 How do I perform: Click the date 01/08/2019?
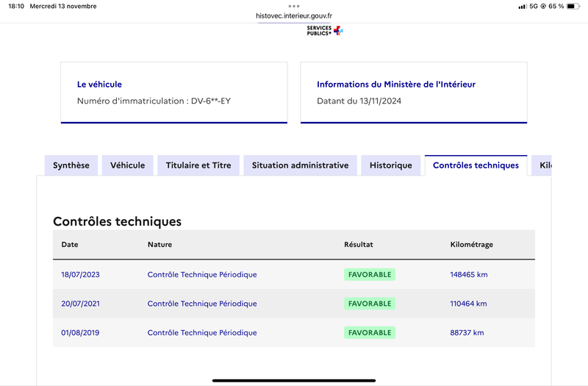click(x=80, y=333)
